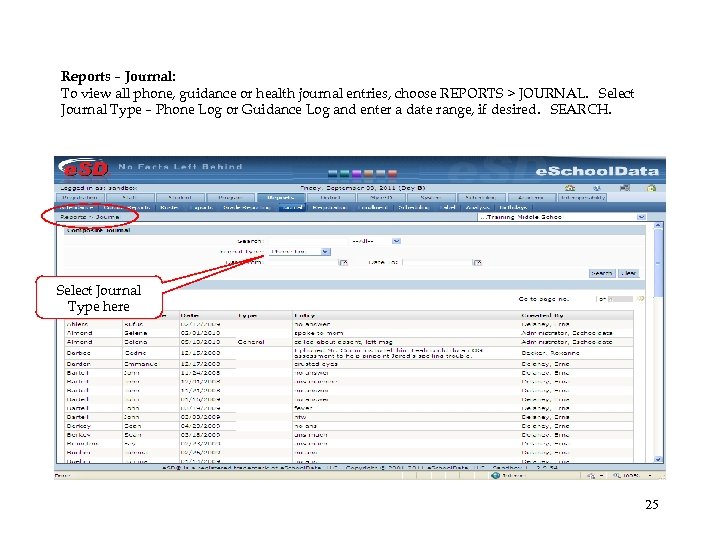This screenshot has width=720, height=540.
Task: Click the General type cell
Action: (x=251, y=342)
